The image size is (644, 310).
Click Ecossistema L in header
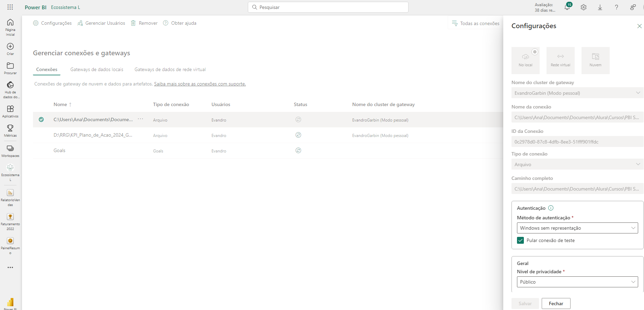(65, 7)
